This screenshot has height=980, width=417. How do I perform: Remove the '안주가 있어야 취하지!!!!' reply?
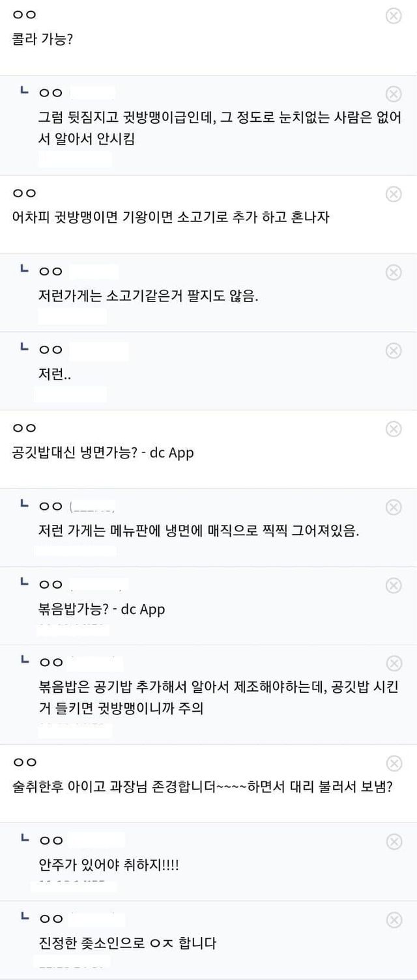[394, 841]
